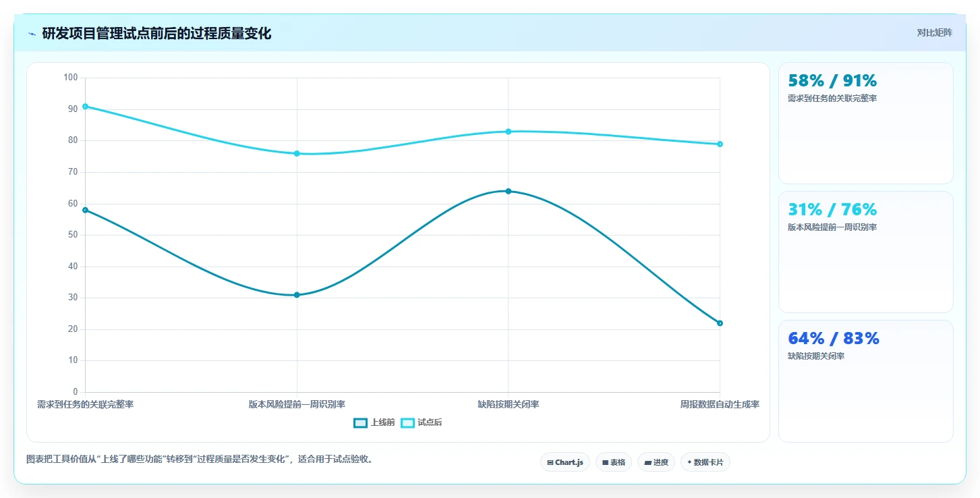Select the 进度 tag chip
Viewport: 980px width, 498px height.
(656, 462)
